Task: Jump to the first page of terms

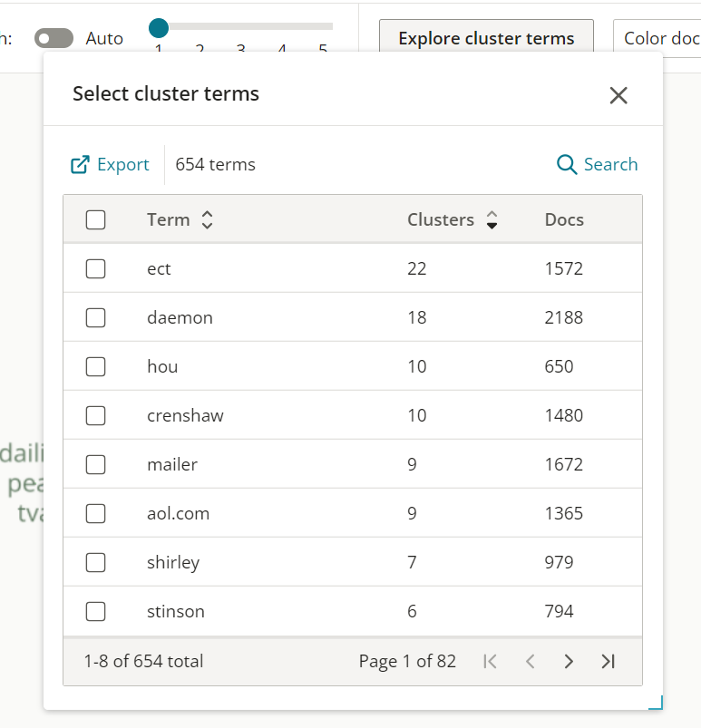Action: click(x=490, y=661)
